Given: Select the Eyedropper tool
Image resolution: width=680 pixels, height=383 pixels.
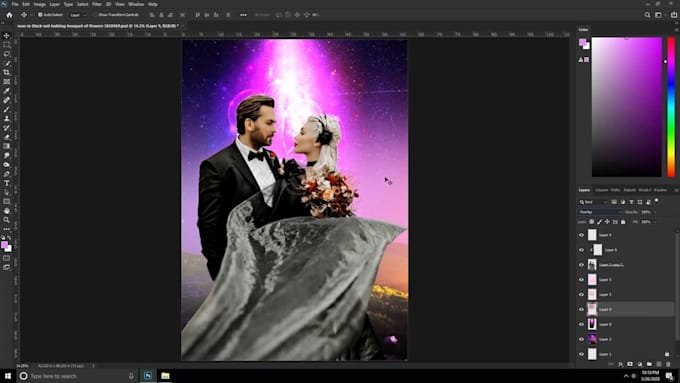Looking at the screenshot, I should (7, 91).
